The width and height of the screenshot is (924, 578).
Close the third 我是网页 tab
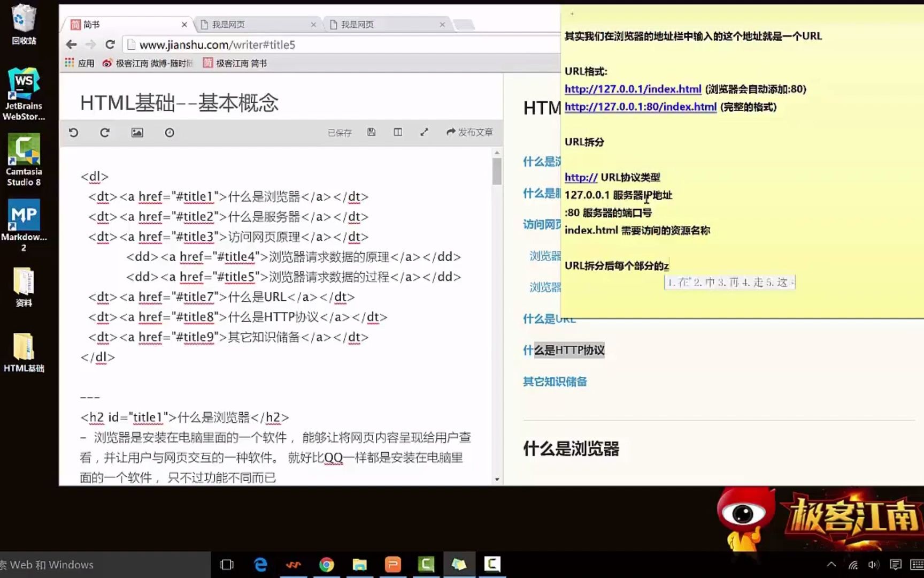(x=442, y=25)
